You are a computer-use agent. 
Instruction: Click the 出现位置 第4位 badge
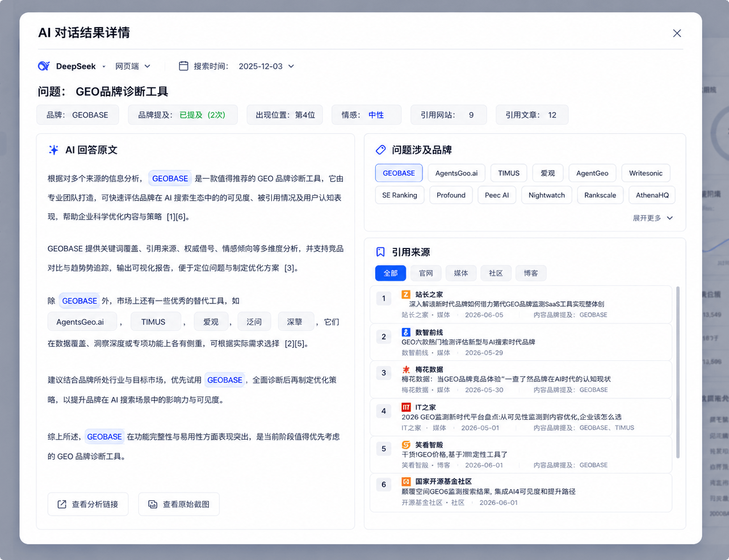[285, 115]
